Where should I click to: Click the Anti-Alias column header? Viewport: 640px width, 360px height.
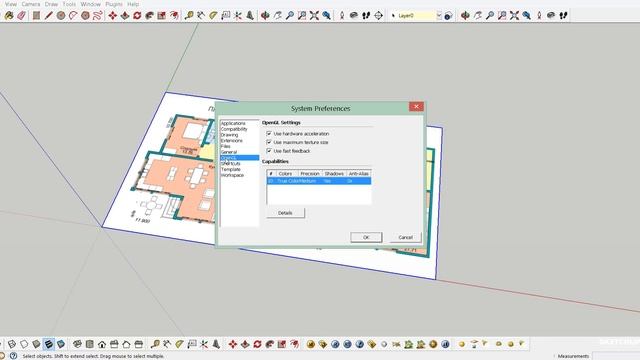point(358,173)
